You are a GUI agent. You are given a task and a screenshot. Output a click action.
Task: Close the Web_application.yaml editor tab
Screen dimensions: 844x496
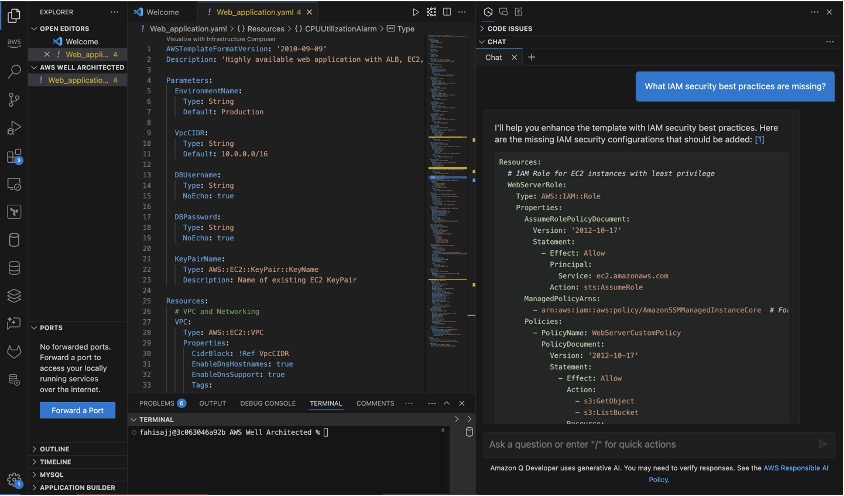click(x=309, y=12)
